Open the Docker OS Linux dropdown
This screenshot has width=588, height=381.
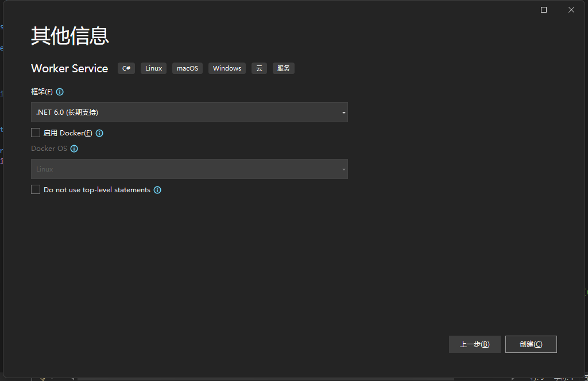point(189,169)
